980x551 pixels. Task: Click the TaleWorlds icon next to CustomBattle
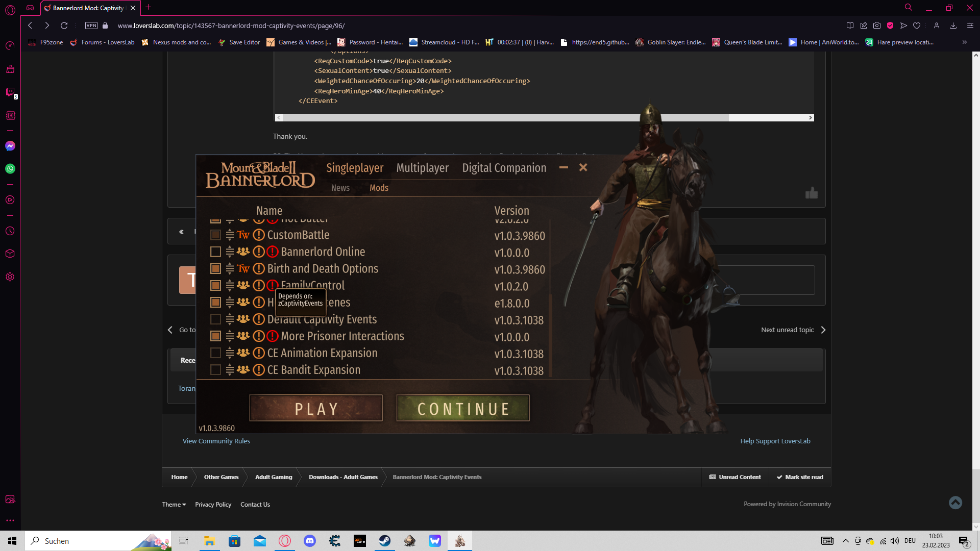click(244, 235)
